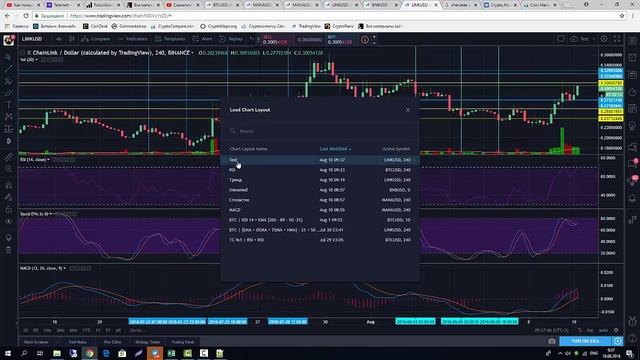The height and width of the screenshot is (360, 640).
Task: Load the layout modified Aug 10 09:37
Action: click(320, 160)
